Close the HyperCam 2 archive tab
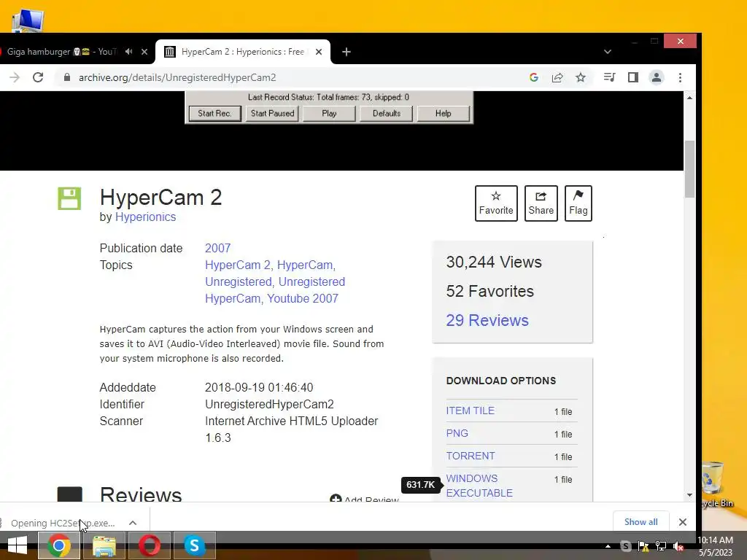 click(319, 52)
